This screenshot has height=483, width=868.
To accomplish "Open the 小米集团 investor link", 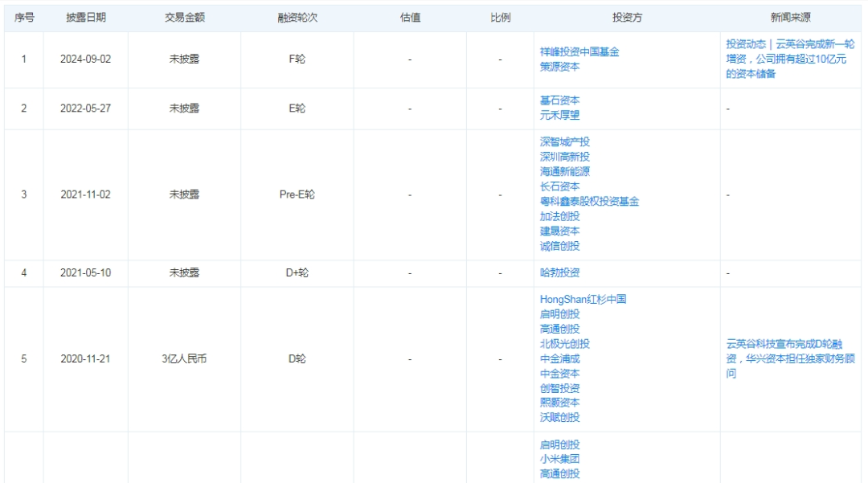I will click(x=559, y=459).
